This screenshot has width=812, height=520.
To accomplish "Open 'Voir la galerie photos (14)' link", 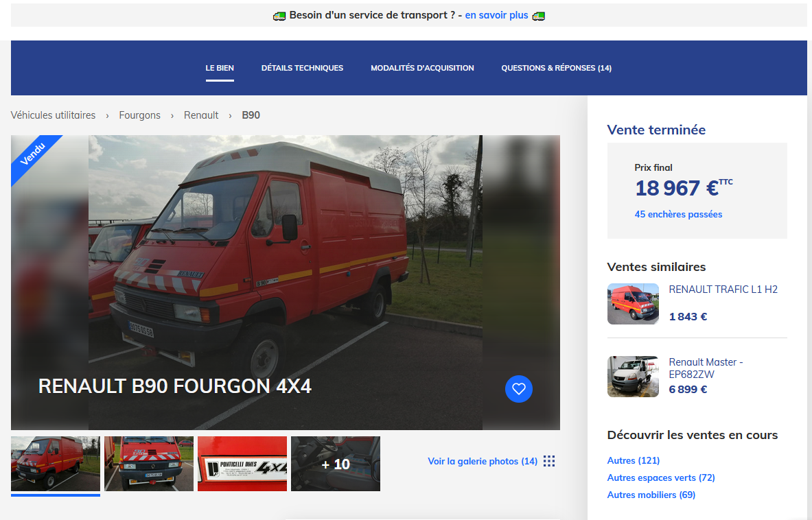I will point(482,461).
